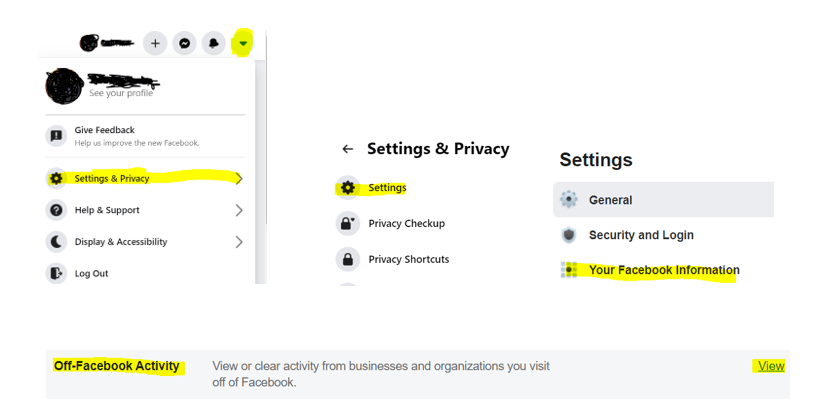Click the Help & Support question icon
This screenshot has width=820, height=410.
coord(57,210)
